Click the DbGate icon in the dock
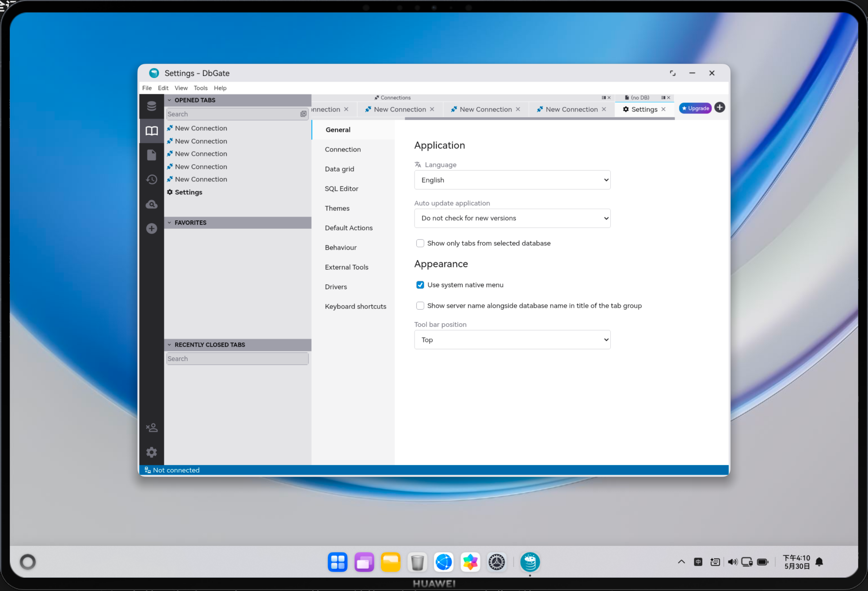Image resolution: width=868 pixels, height=591 pixels. (530, 562)
